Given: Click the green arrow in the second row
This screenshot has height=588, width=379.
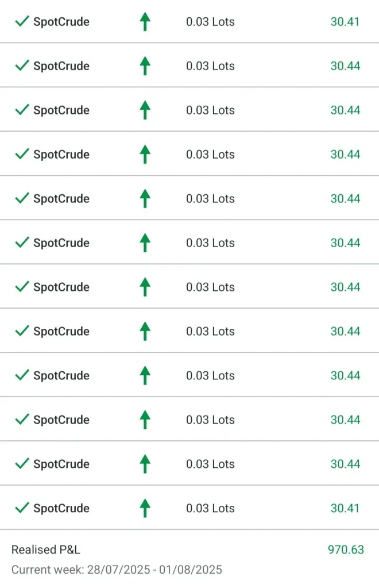Looking at the screenshot, I should 145,66.
